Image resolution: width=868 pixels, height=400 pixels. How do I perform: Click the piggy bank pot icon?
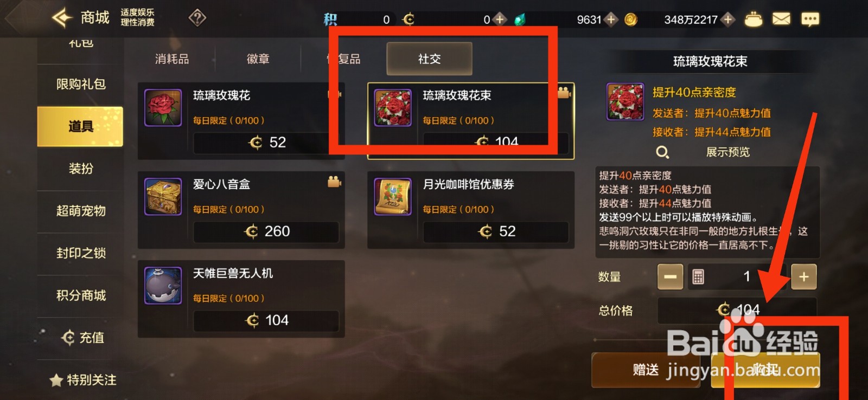[753, 20]
